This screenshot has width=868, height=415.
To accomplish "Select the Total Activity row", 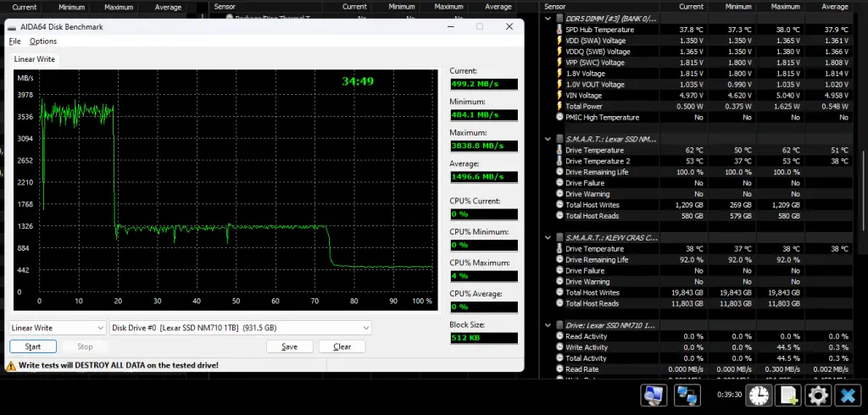I will (x=698, y=358).
